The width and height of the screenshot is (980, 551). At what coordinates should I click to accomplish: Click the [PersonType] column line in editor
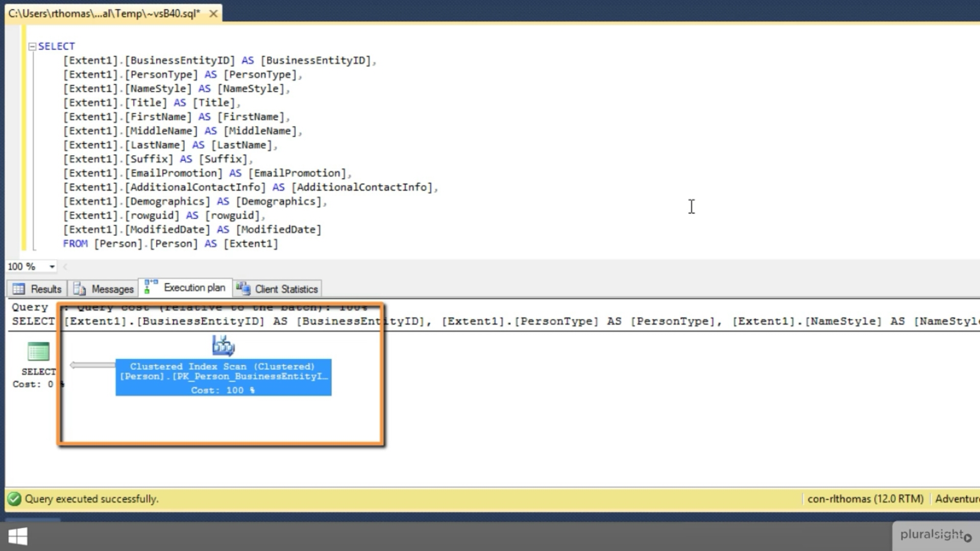[x=183, y=75]
